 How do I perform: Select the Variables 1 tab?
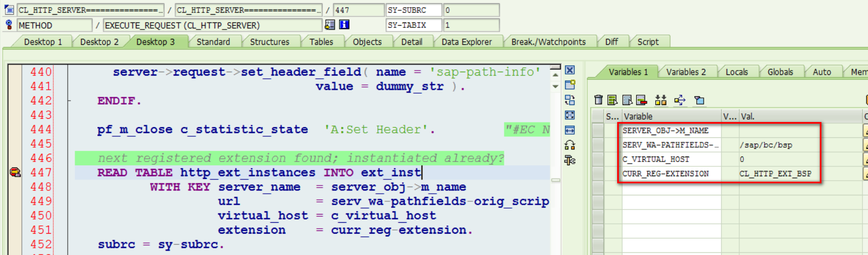click(628, 72)
